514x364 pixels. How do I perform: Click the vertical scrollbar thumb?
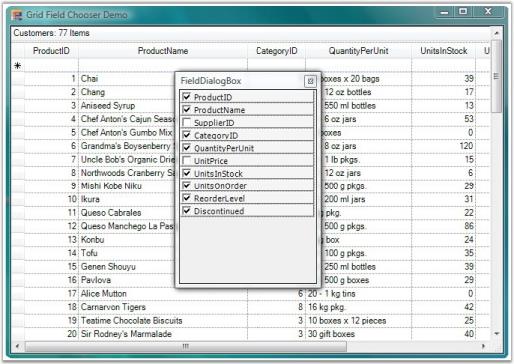coord(496,76)
